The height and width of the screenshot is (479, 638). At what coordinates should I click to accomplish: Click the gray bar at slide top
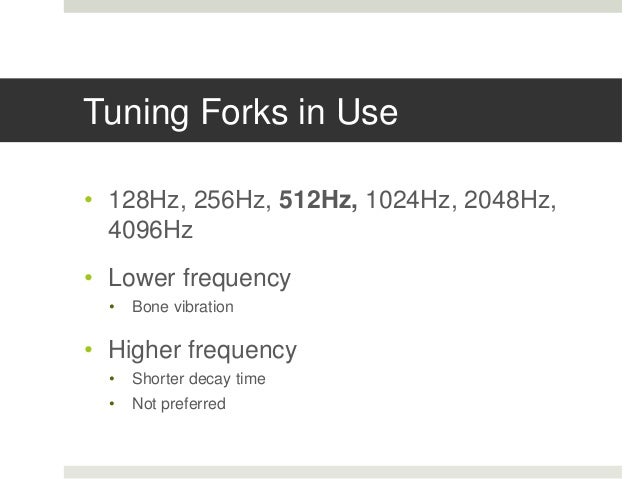(343, 6)
